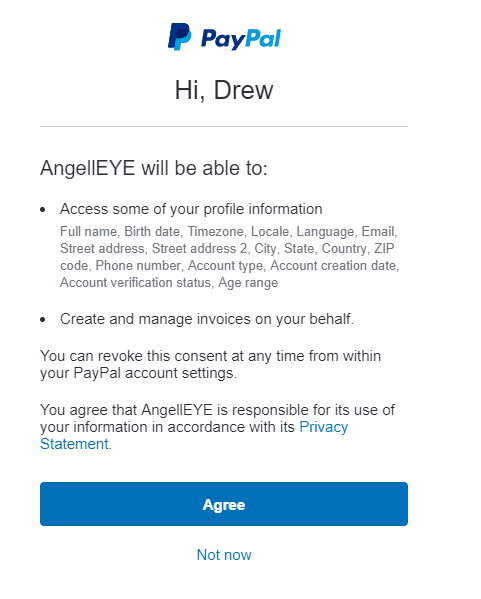
Task: Click "Street address 2" in the details list
Action: (199, 248)
